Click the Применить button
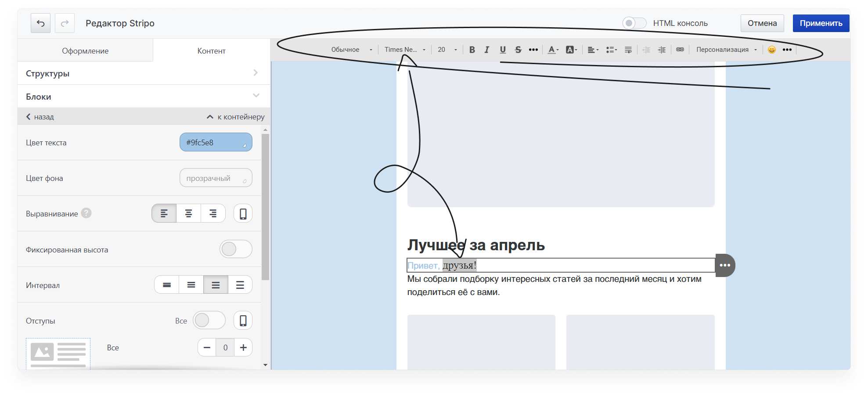This screenshot has width=868, height=396. tap(821, 23)
